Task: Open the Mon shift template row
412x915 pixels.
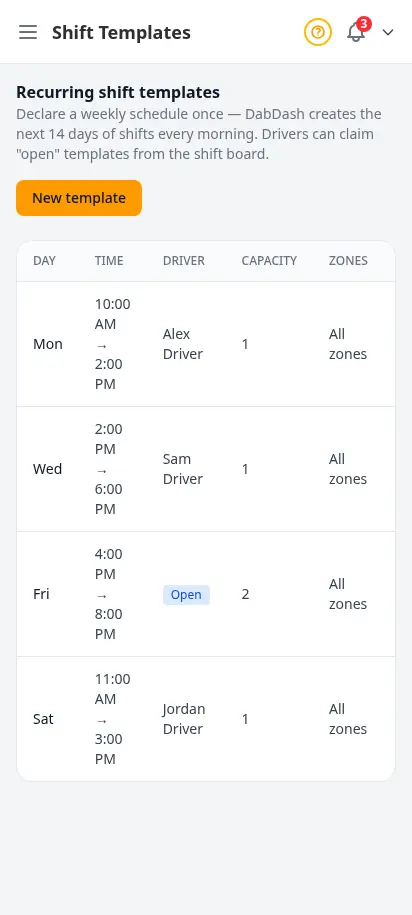Action: [x=206, y=344]
